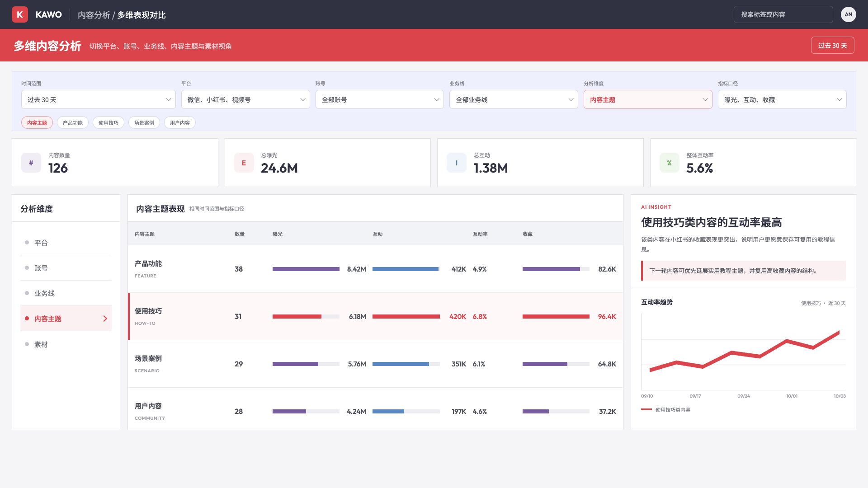Click the chevron beside 内容主题 in sidebar

coord(105,319)
